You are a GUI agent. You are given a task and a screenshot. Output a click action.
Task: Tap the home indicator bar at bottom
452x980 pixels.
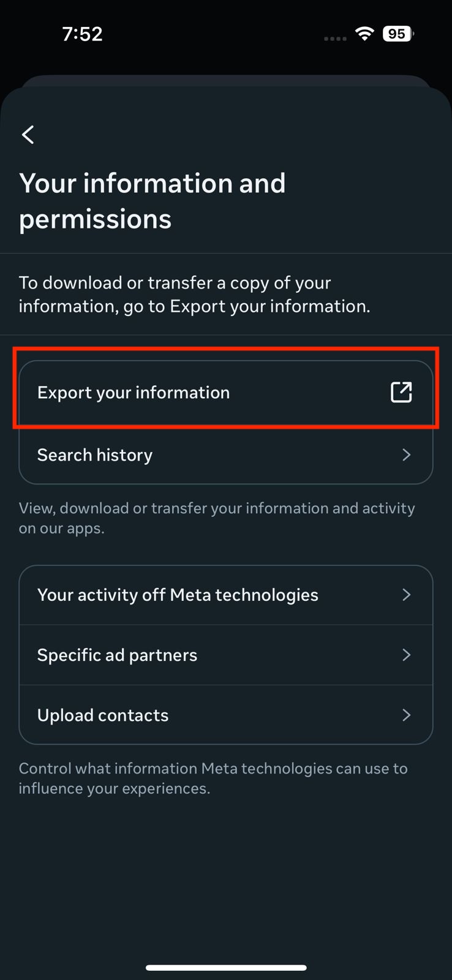coord(226,968)
